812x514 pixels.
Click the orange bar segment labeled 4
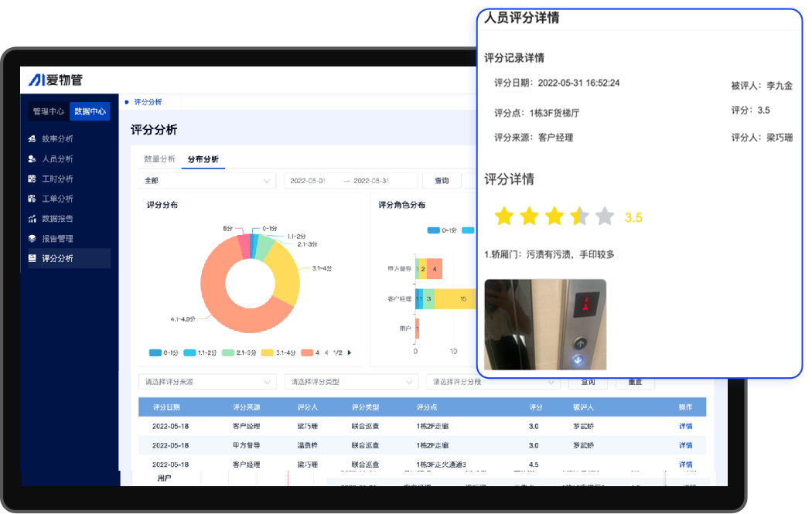435,269
